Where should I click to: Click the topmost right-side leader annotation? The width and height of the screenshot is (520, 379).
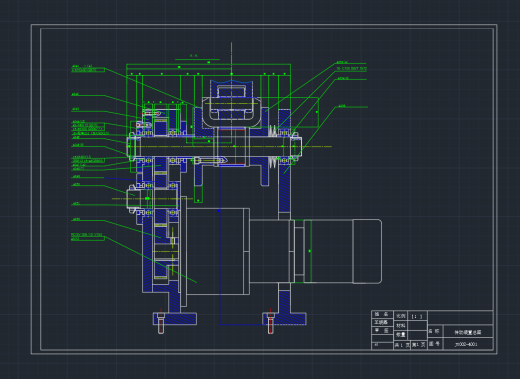(342, 62)
